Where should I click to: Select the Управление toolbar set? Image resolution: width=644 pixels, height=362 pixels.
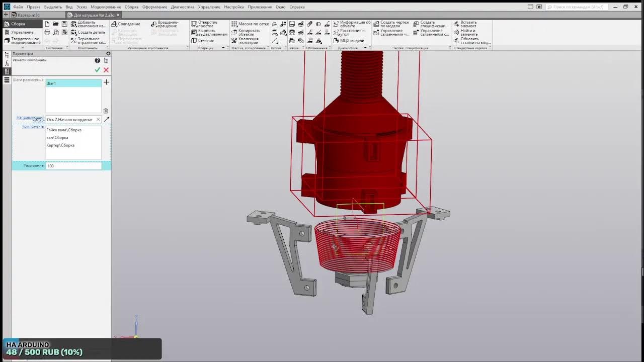22,32
